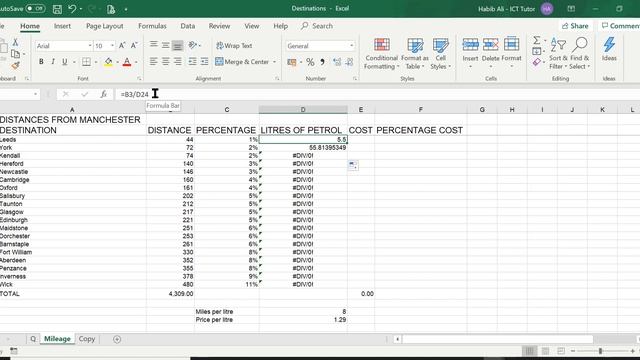Click Decrease Font Size icon
640x360 pixels.
(134, 45)
